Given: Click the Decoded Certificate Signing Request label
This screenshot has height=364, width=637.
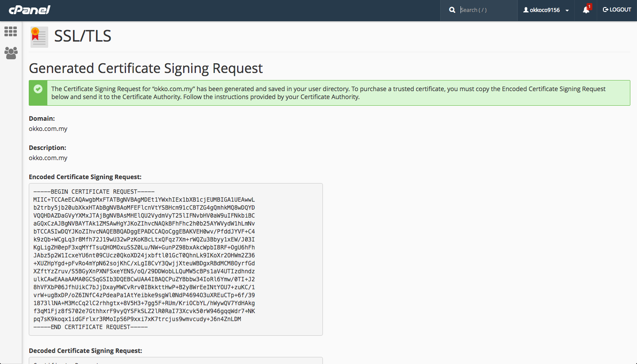Looking at the screenshot, I should (85, 351).
